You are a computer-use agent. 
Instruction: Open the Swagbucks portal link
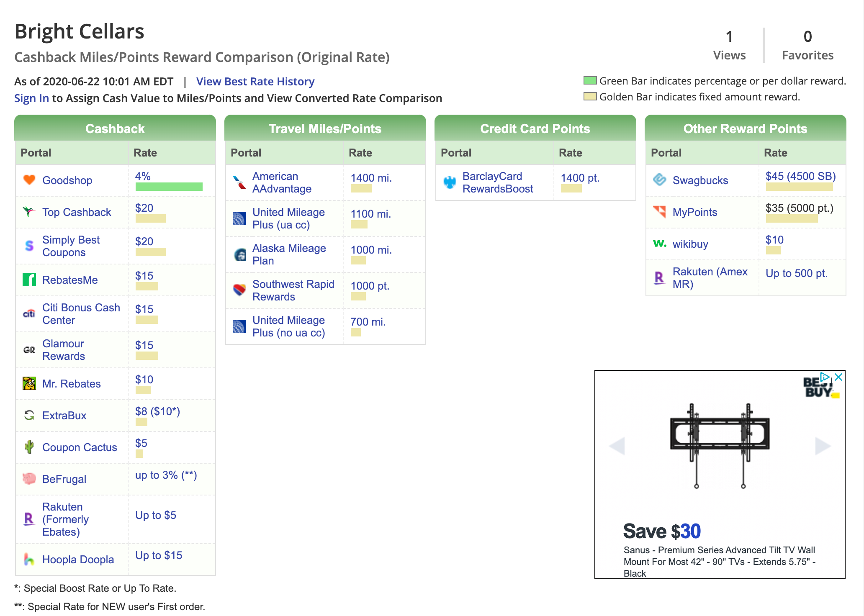[x=700, y=180]
